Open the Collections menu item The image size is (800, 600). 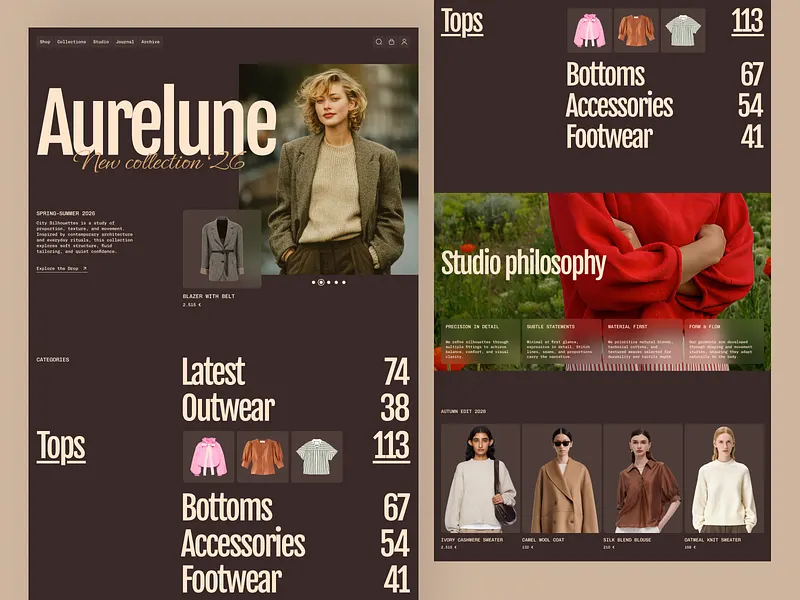coord(70,42)
